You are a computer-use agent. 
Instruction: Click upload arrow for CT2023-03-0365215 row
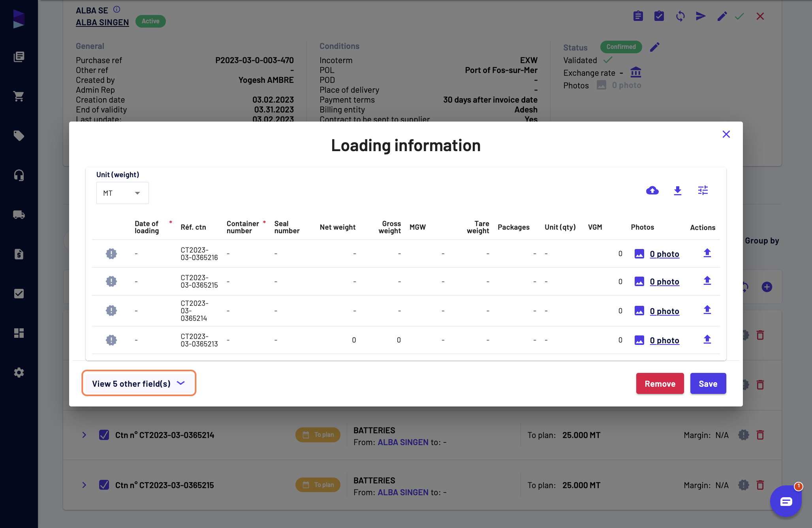pos(707,281)
